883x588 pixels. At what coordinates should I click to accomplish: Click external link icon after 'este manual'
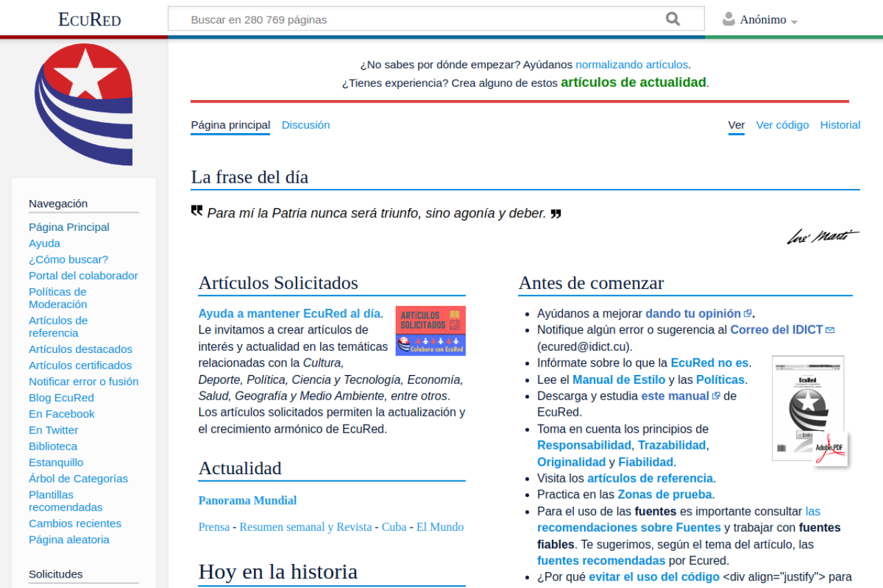(716, 396)
